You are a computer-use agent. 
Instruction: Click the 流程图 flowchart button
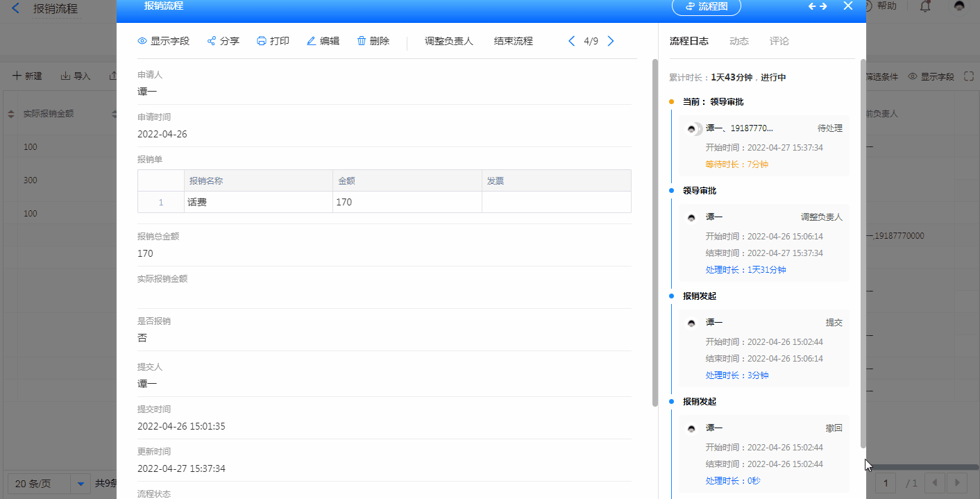pyautogui.click(x=706, y=6)
